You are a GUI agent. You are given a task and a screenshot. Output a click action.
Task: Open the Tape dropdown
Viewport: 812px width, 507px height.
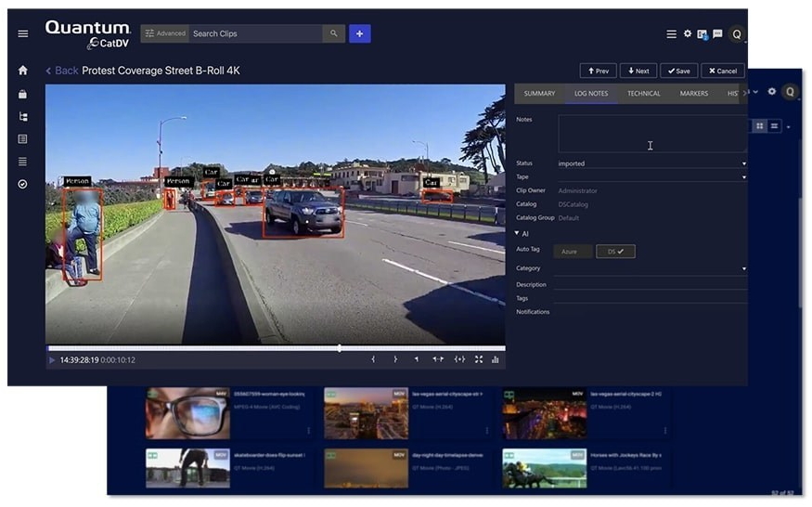tap(652, 176)
